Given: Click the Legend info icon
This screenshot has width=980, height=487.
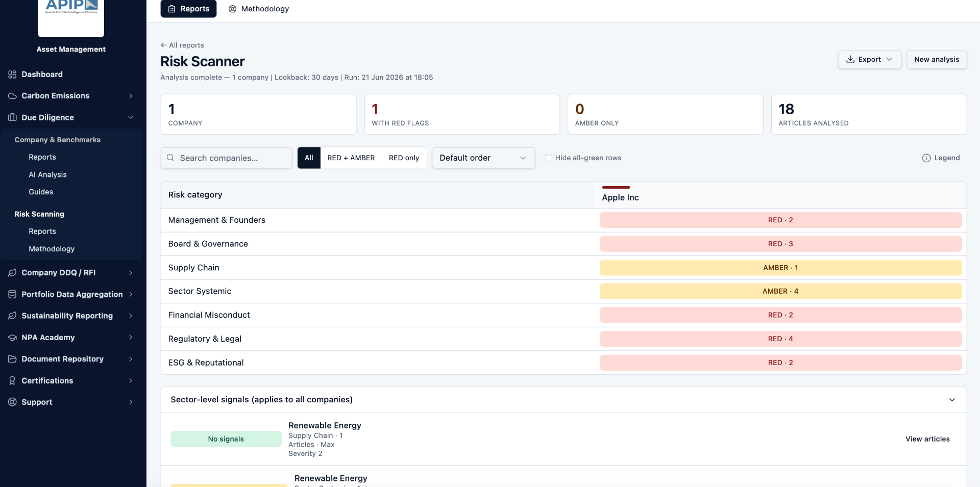Looking at the screenshot, I should 926,158.
